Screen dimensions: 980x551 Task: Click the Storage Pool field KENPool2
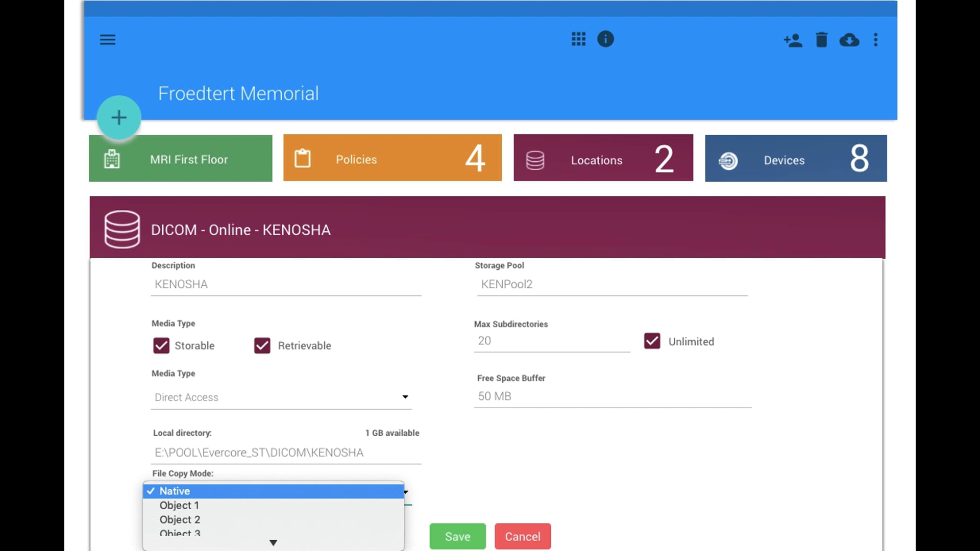612,285
